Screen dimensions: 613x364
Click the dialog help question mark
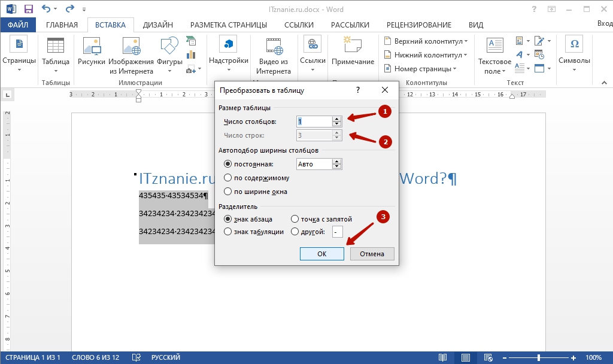[x=358, y=90]
